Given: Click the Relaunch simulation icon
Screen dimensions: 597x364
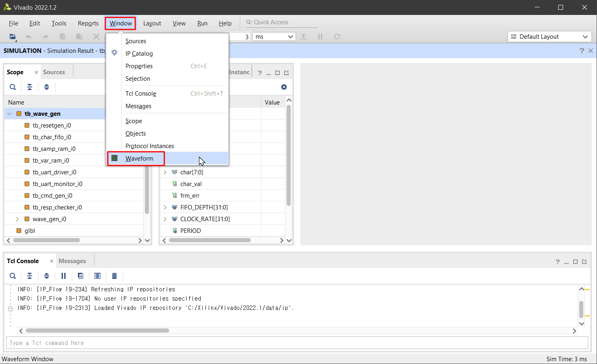Looking at the screenshot, I should coord(337,37).
